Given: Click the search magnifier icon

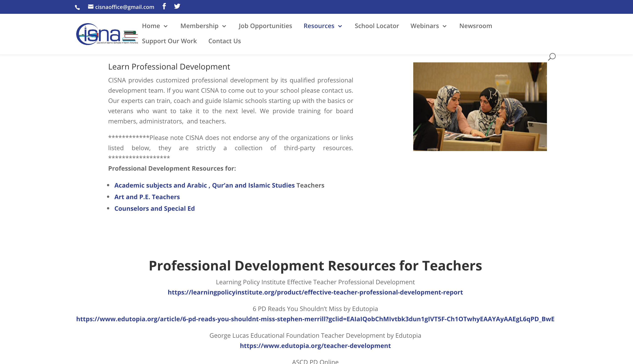Looking at the screenshot, I should 552,57.
